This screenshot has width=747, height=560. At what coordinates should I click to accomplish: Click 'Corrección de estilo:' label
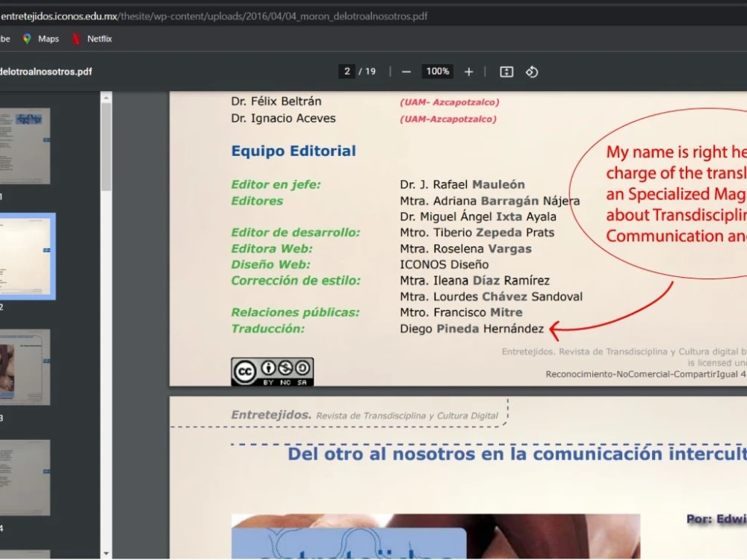[296, 281]
